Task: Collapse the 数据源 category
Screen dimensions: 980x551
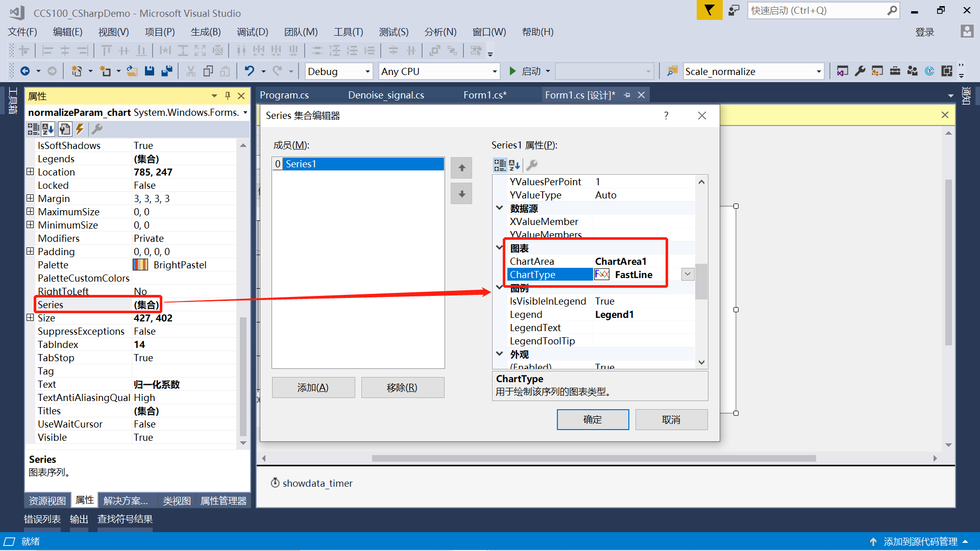Action: coord(500,208)
